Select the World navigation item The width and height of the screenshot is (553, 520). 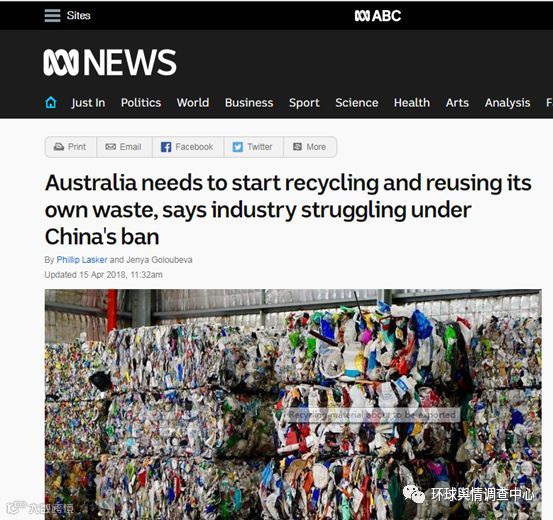[x=193, y=103]
